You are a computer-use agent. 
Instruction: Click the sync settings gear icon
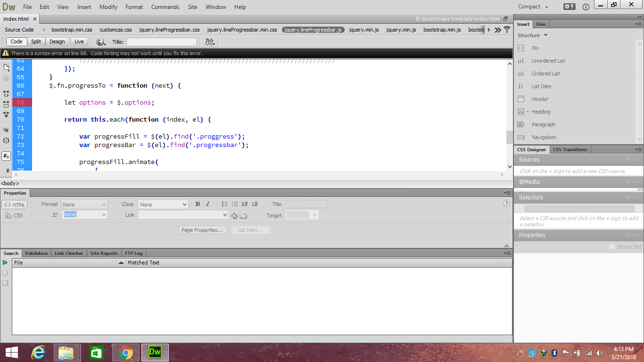tap(570, 7)
